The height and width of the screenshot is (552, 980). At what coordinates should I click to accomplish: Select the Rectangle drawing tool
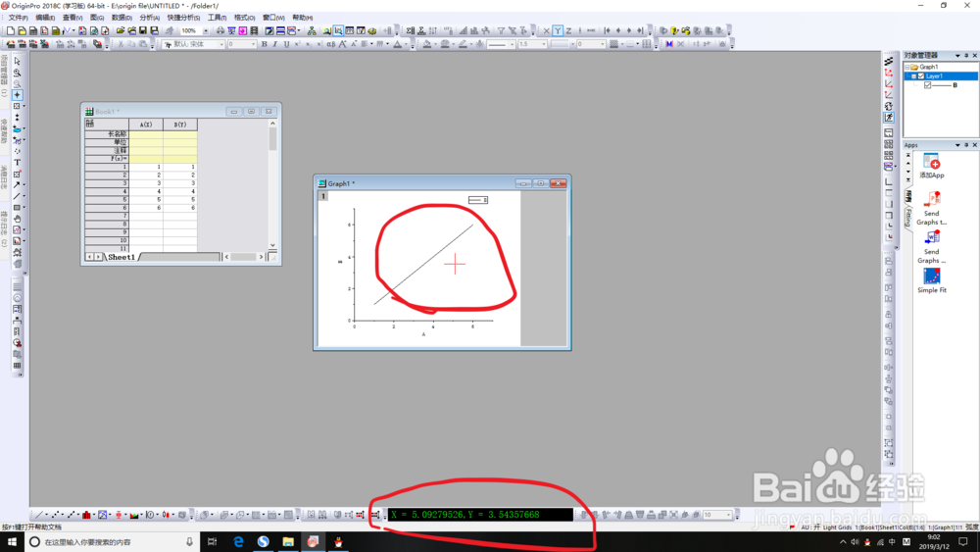[17, 208]
